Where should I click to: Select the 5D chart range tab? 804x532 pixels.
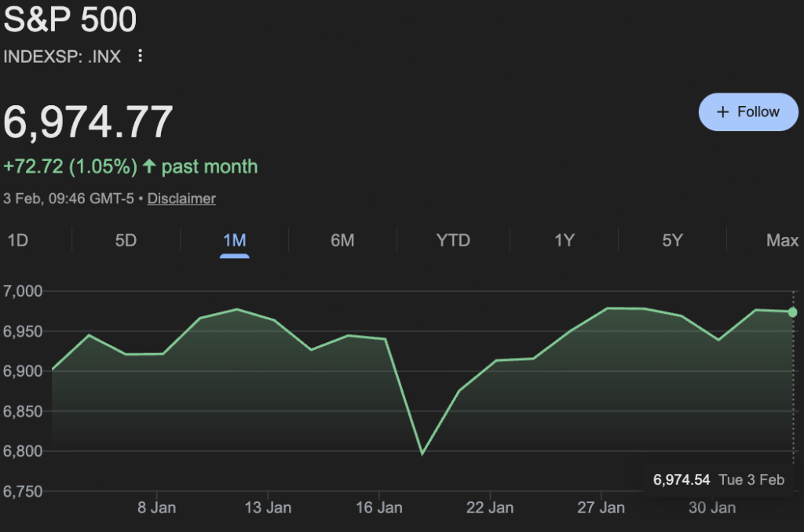pos(126,240)
